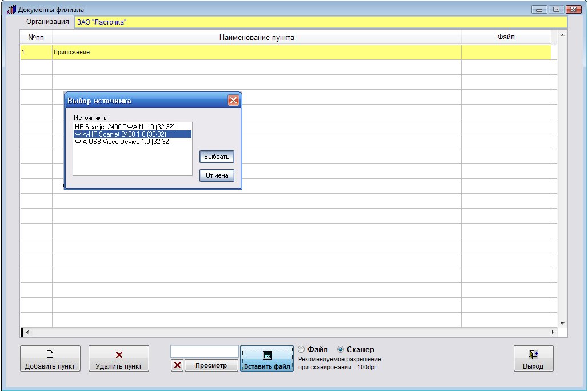Click the Файл column header

click(x=506, y=37)
